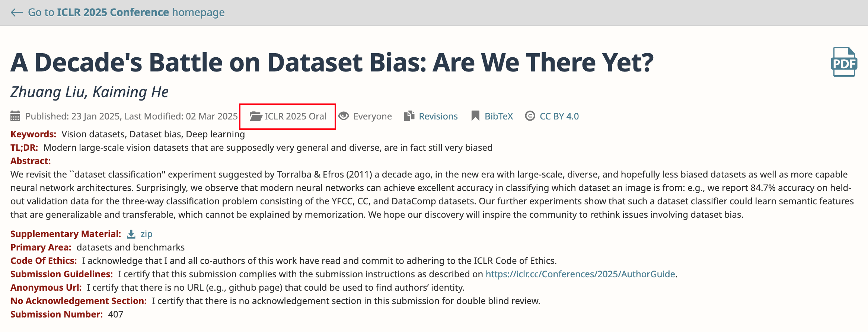The image size is (868, 332).
Task: Click the folder icon beside ICLR 2025 Oral
Action: point(256,116)
